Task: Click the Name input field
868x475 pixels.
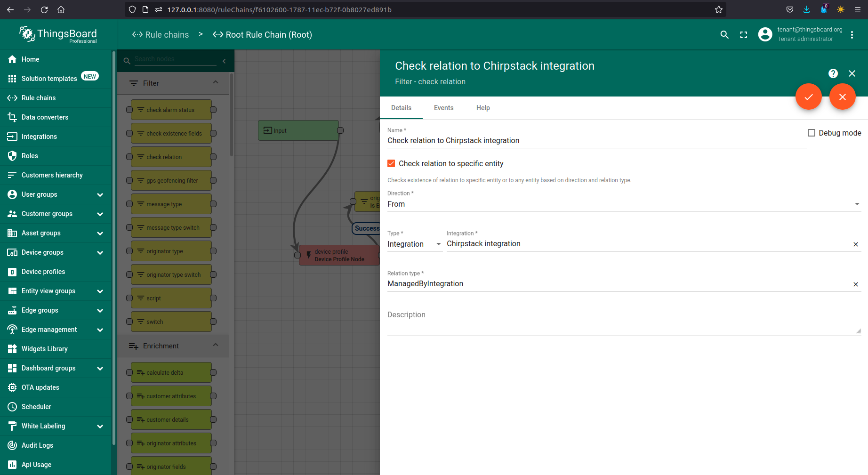Action: (x=597, y=141)
